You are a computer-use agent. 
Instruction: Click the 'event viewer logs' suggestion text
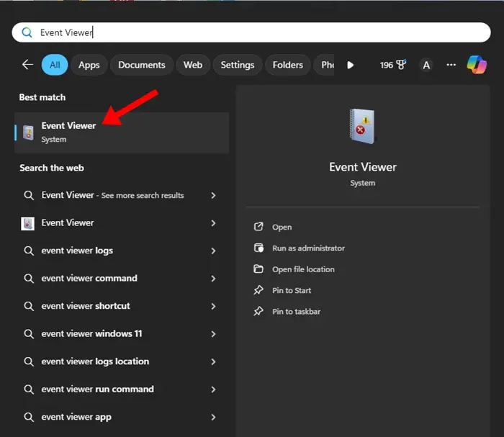[x=77, y=251]
